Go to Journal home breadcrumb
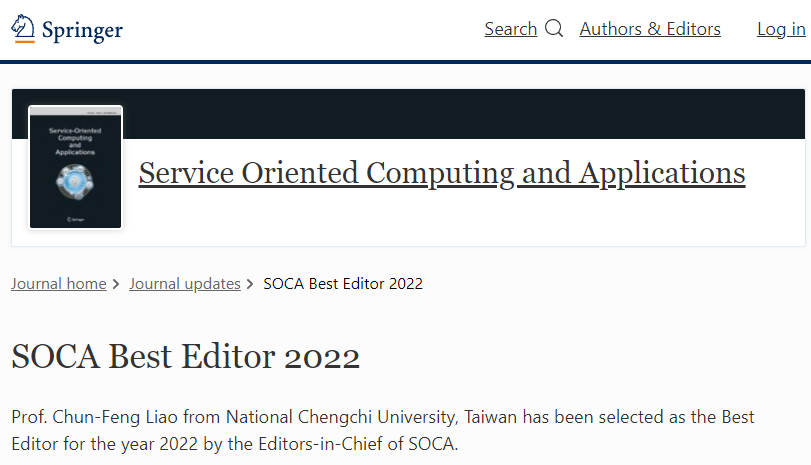The height and width of the screenshot is (465, 811). click(x=59, y=283)
